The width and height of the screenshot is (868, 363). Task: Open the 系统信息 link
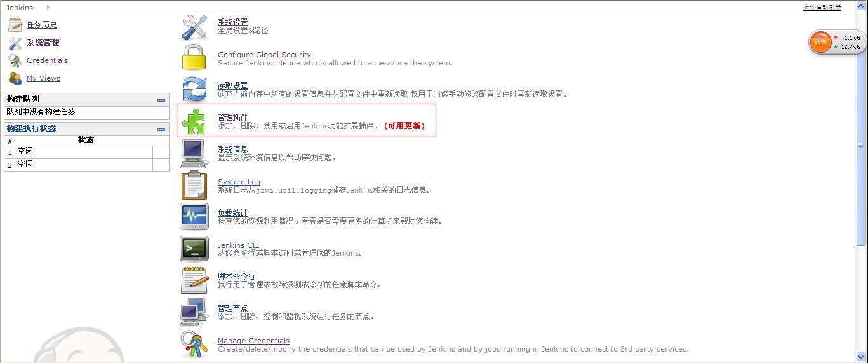point(233,149)
